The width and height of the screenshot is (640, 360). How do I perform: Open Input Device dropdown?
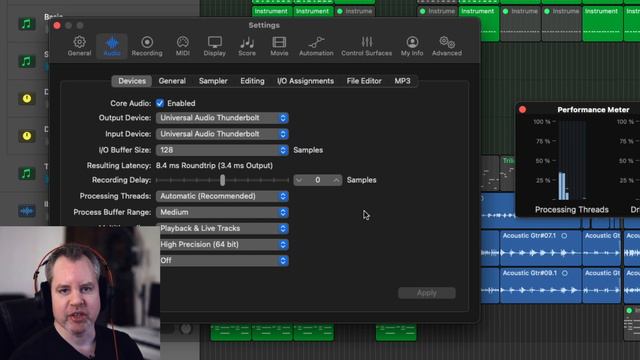coord(222,134)
